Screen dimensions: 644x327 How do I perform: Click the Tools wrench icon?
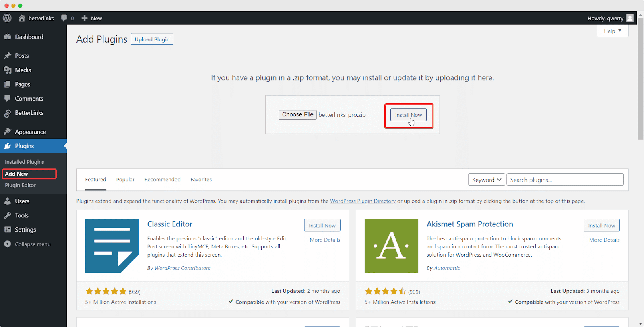(x=8, y=215)
